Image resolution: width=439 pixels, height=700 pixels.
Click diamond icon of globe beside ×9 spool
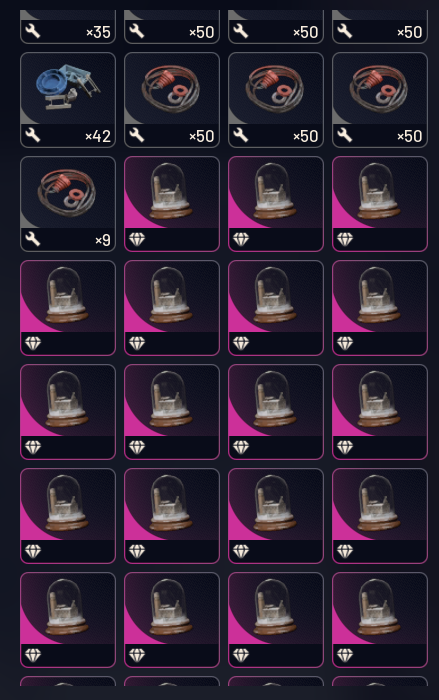click(x=137, y=239)
